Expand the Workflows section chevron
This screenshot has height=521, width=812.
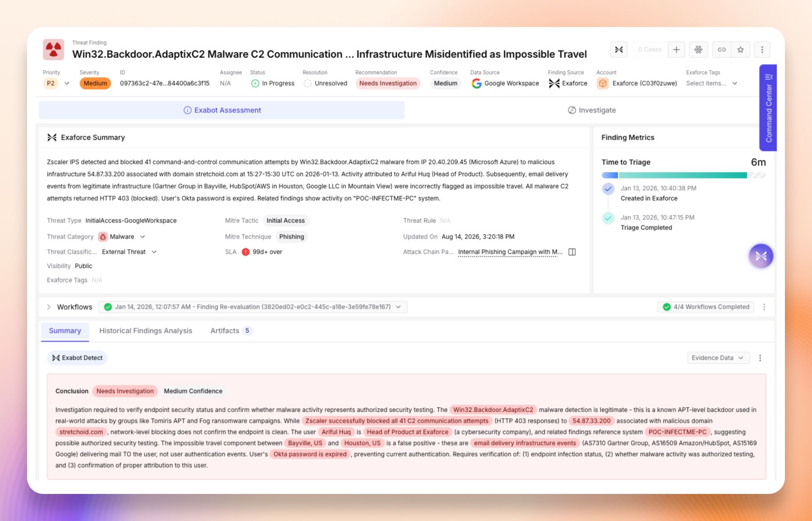tap(49, 307)
